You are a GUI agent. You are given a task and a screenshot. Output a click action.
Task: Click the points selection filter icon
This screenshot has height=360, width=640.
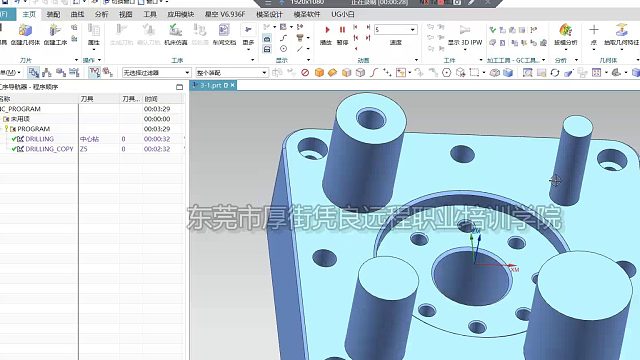387,73
